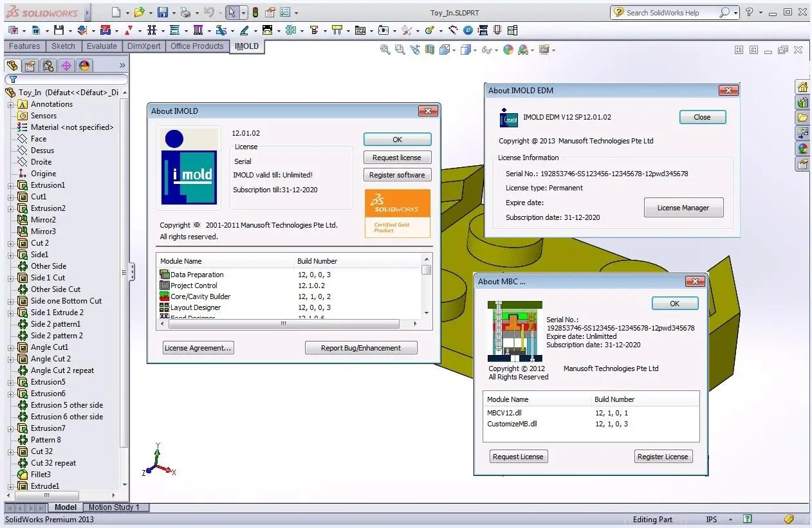Click the Register software button
Screen dimensions: 812x528
tap(397, 175)
